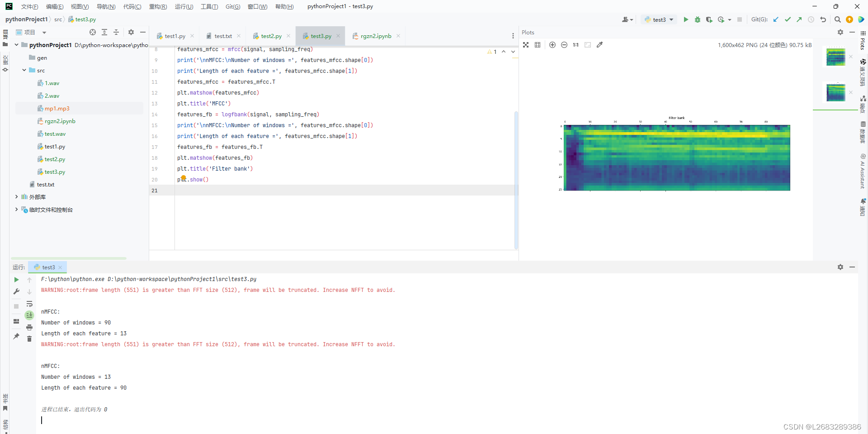868x434 pixels.
Task: Open Plots panel settings gear
Action: pos(840,32)
